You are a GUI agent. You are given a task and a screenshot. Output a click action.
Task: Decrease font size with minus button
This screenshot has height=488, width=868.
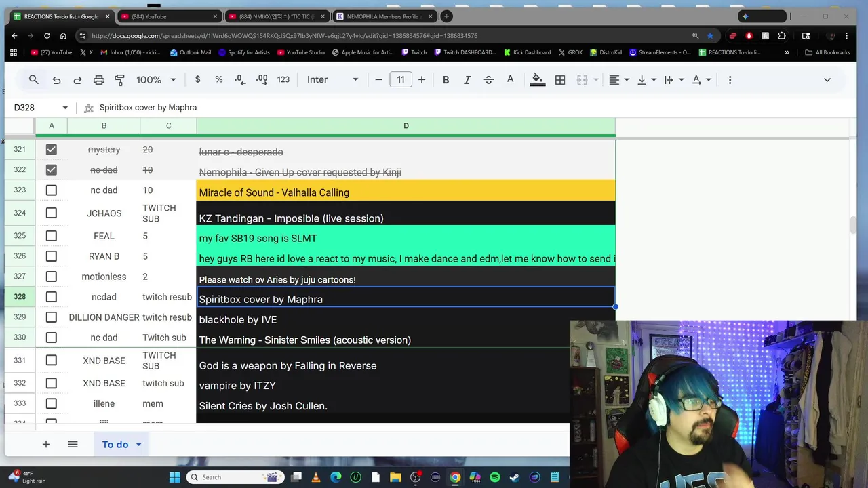click(378, 79)
